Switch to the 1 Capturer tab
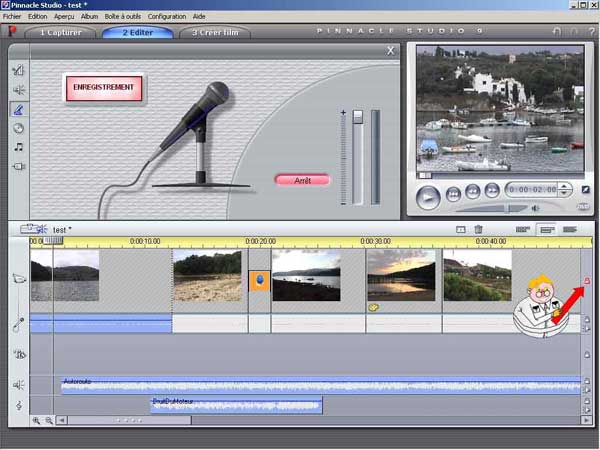 pyautogui.click(x=60, y=33)
